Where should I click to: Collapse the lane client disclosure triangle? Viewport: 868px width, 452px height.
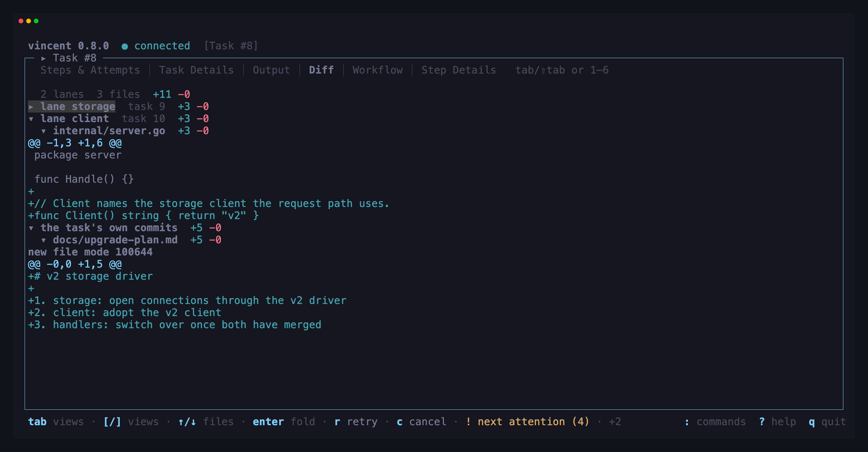[x=31, y=119]
